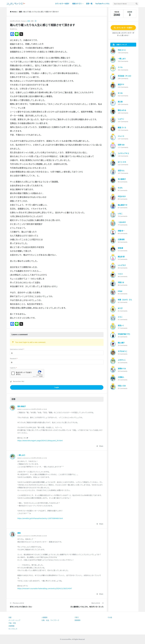Open footer category 家族関係
Image resolution: width=145 pixels, height=644 pixels.
pyautogui.click(x=77, y=620)
